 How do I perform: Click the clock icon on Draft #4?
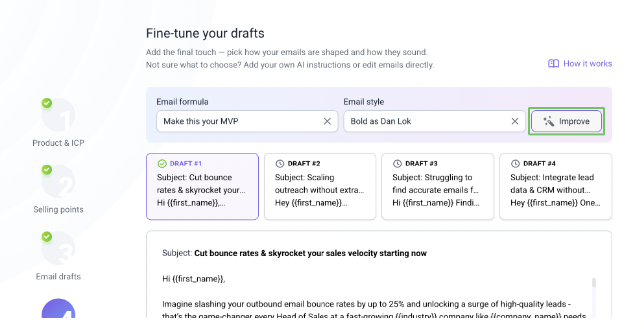click(515, 164)
